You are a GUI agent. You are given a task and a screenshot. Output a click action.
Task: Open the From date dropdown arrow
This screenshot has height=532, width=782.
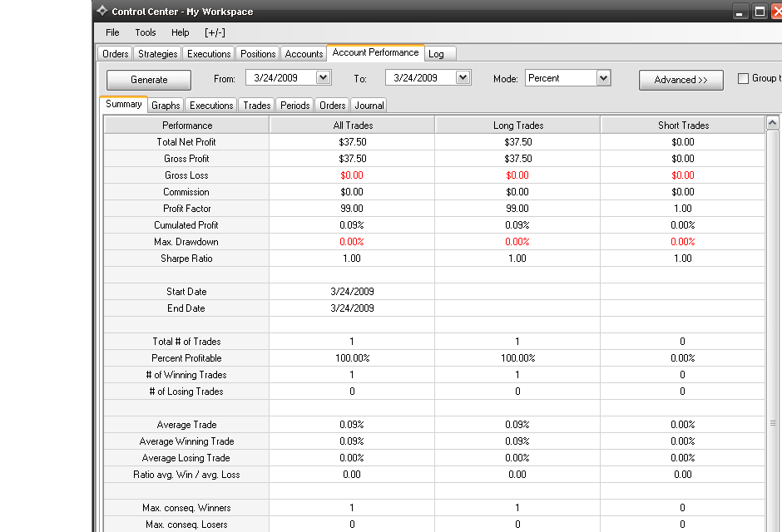click(x=323, y=77)
